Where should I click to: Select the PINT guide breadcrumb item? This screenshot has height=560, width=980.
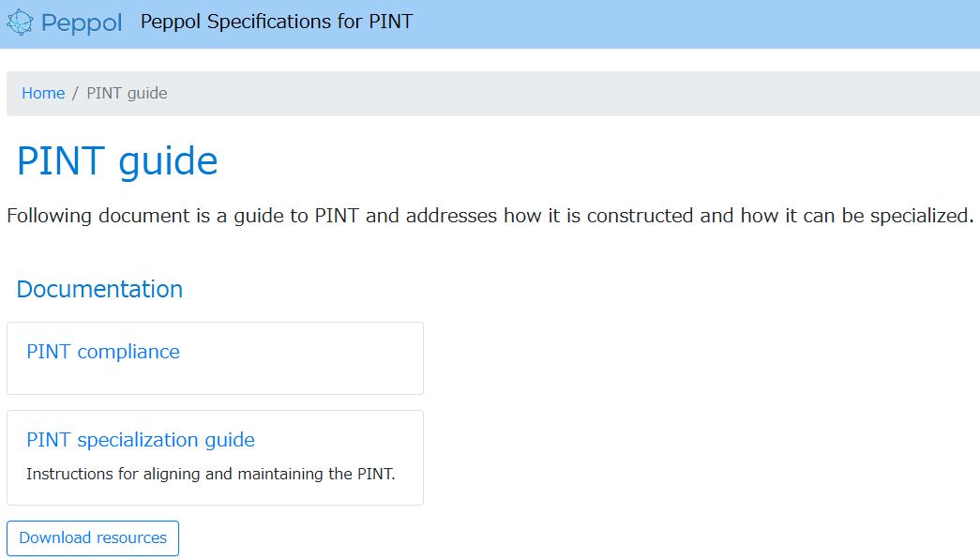point(127,93)
